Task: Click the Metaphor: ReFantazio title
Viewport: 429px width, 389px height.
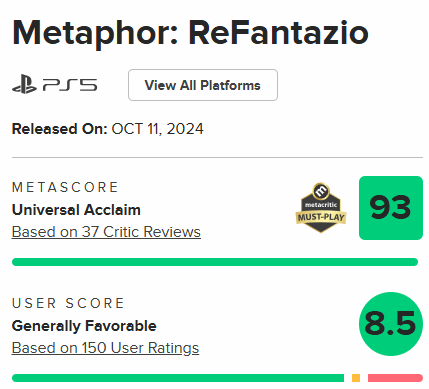Action: [x=190, y=33]
